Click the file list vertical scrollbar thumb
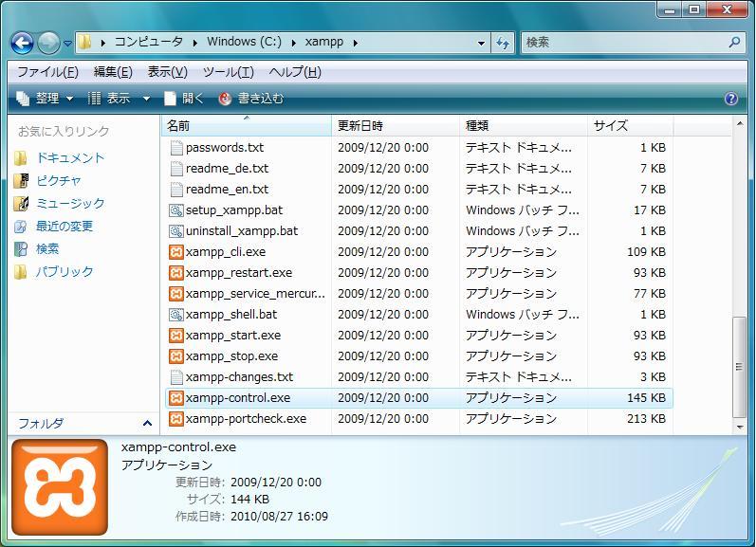This screenshot has height=547, width=756. [x=739, y=367]
